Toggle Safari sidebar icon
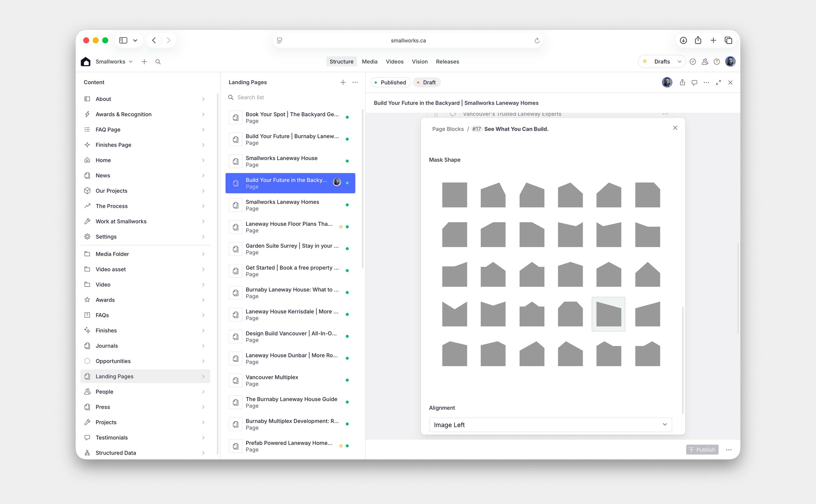 pyautogui.click(x=123, y=40)
